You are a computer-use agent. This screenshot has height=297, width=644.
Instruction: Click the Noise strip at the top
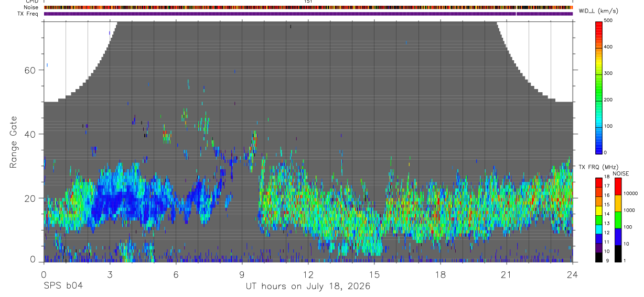308,7
